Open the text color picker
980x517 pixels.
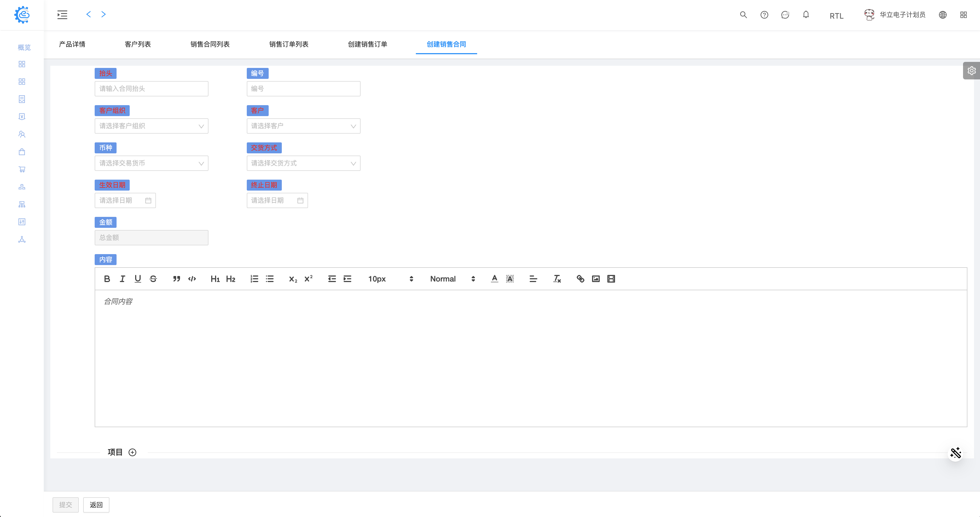[494, 279]
